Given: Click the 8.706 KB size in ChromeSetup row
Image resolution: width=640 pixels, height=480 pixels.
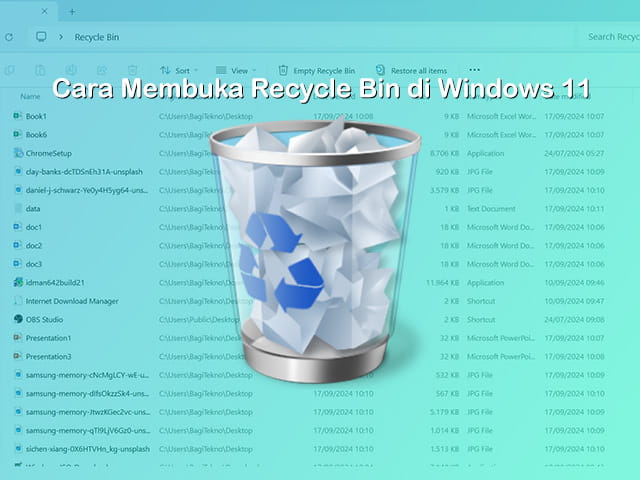Looking at the screenshot, I should coord(444,153).
